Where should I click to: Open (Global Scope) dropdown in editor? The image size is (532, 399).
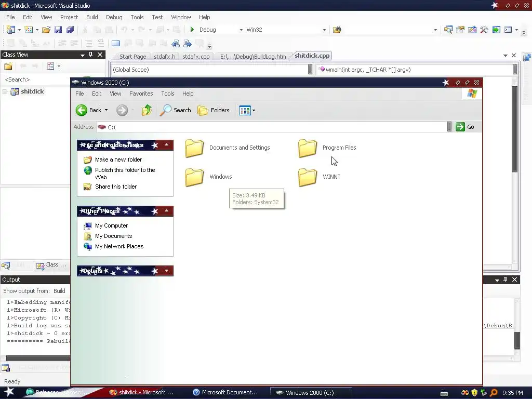click(310, 70)
